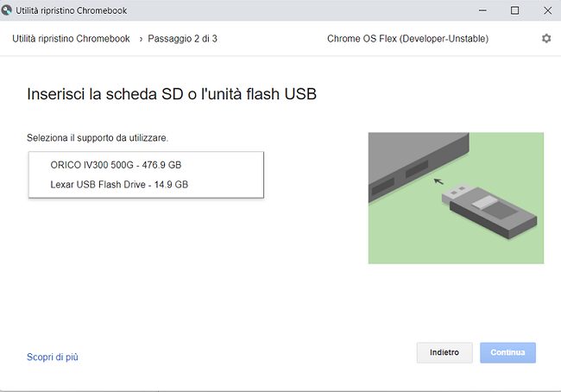Open the settings gear menu

(x=546, y=38)
